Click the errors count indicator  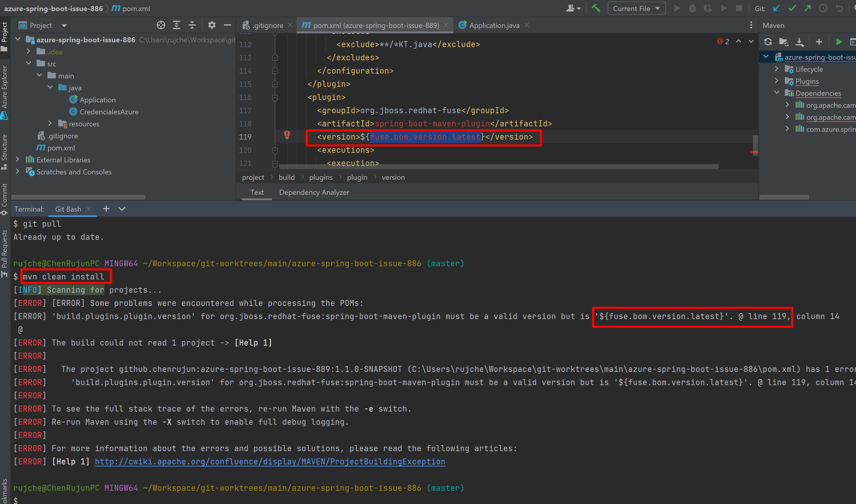tap(723, 41)
